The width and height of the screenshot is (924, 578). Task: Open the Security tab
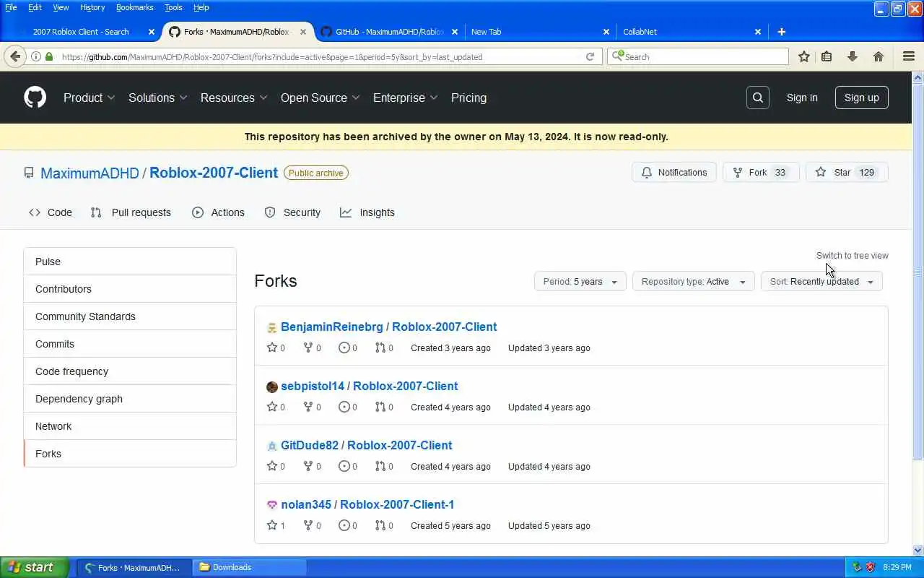(x=292, y=212)
